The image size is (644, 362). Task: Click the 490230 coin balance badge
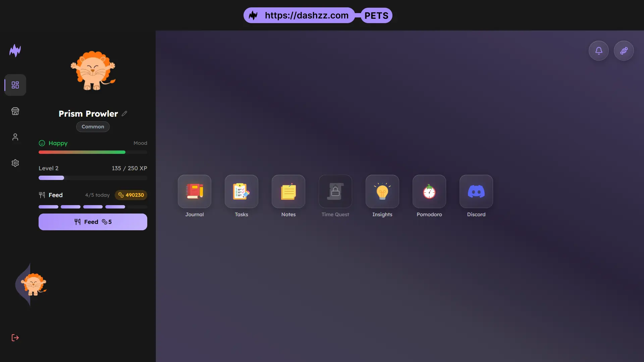coord(131,195)
